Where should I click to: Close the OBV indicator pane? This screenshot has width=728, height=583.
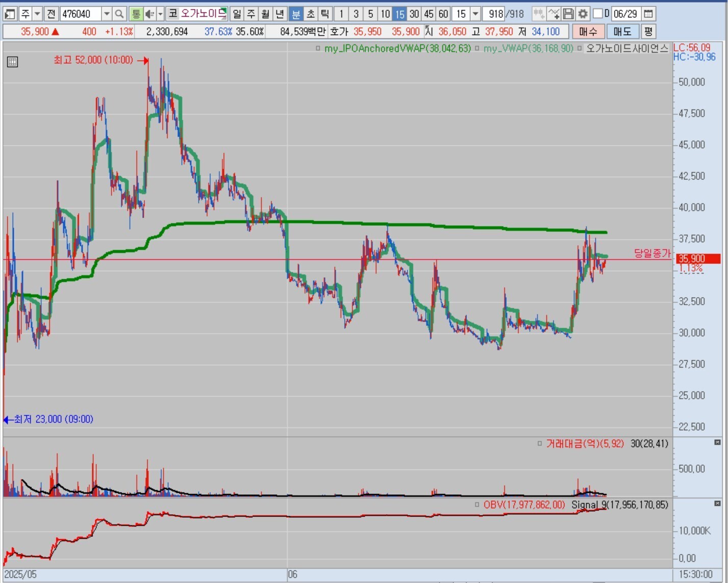[718, 503]
